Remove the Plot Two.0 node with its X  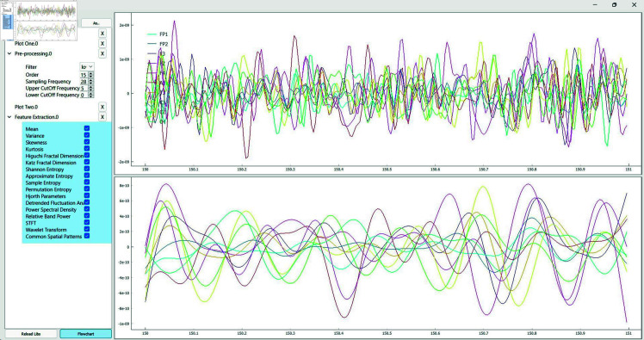click(x=102, y=108)
